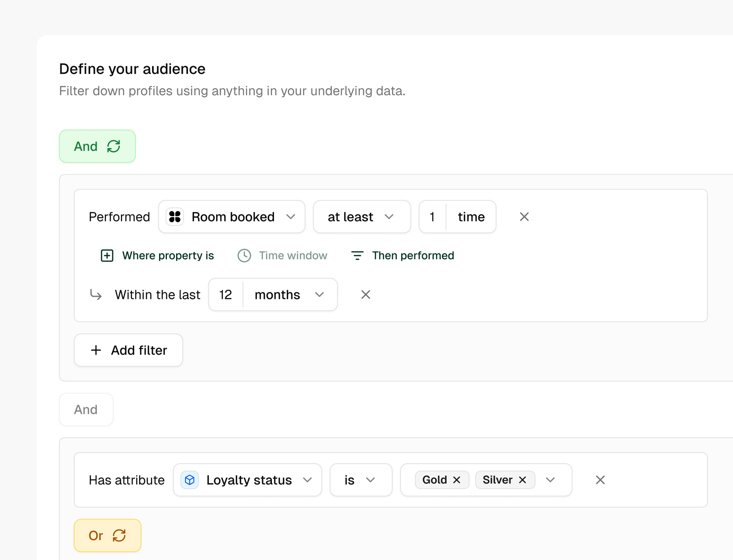
Task: Click the blue cube icon next to Loyalty status
Action: click(189, 480)
